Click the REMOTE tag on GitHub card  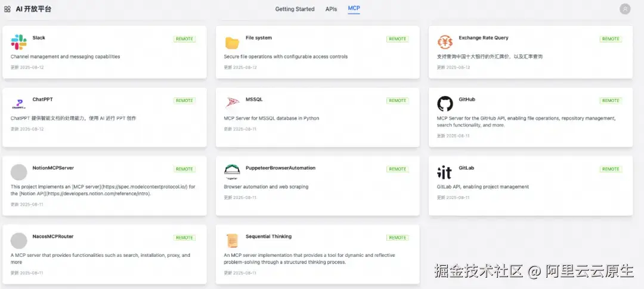[611, 101]
